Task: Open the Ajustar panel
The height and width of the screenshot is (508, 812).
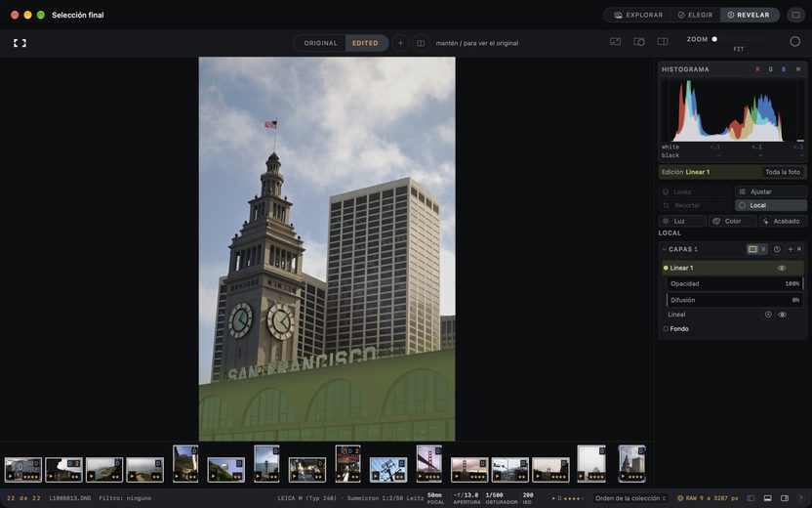Action: coord(771,191)
